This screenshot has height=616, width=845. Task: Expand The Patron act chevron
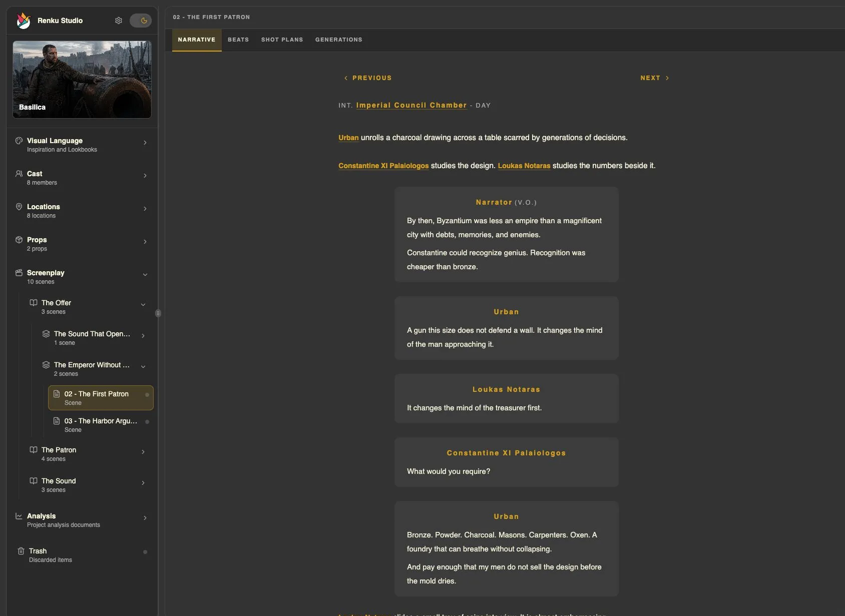(143, 452)
